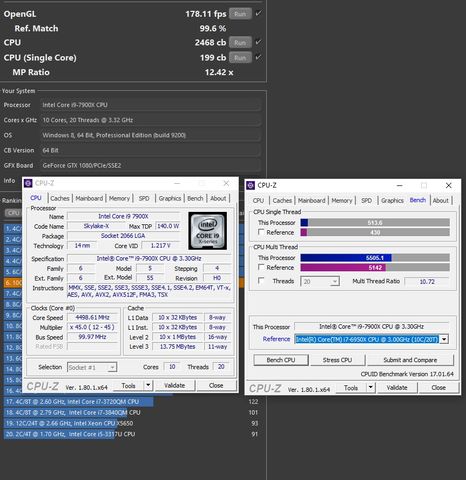Screen dimensions: 466x480
Task: Select Memory tab in right CPU-Z window
Action: tap(342, 200)
